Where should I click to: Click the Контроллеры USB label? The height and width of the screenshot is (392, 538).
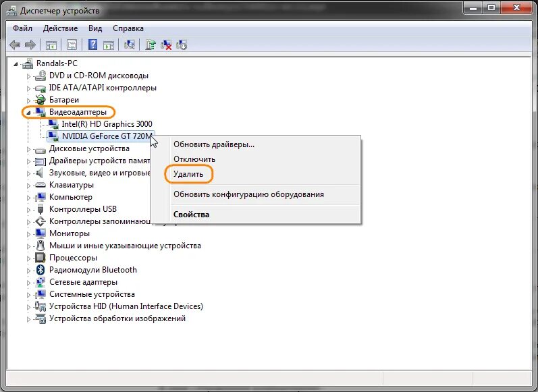coord(82,209)
